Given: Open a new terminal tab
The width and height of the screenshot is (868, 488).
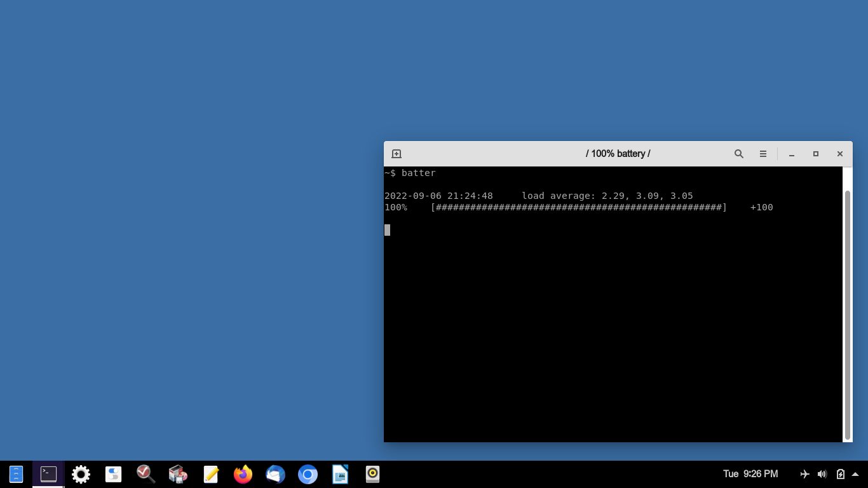Looking at the screenshot, I should click(x=397, y=154).
